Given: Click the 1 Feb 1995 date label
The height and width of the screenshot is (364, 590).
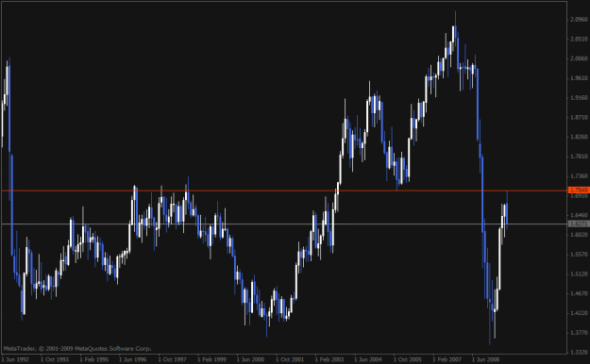Looking at the screenshot, I should tap(94, 359).
